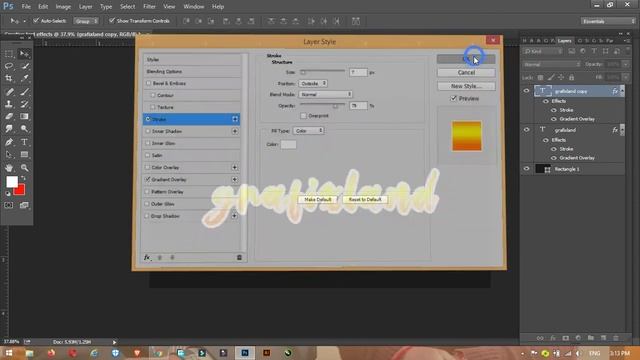640x360 pixels.
Task: Click the Make Default button
Action: click(318, 200)
